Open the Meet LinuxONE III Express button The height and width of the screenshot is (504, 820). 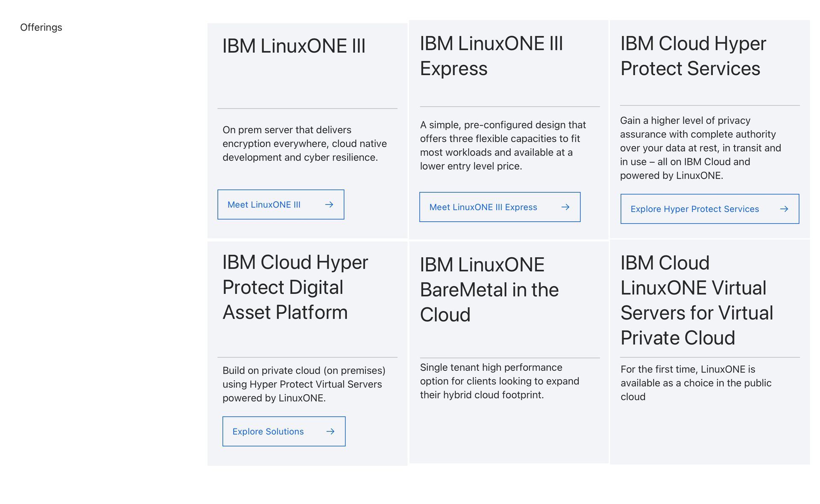pos(500,207)
